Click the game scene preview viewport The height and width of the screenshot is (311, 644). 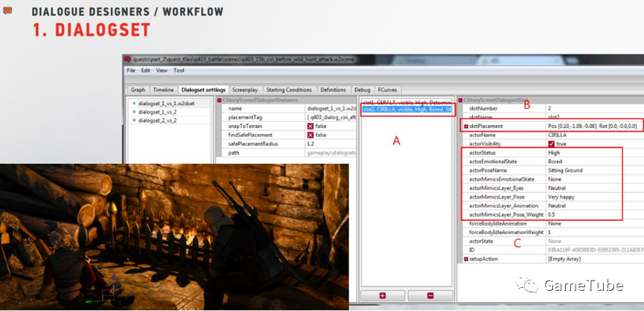pos(174,237)
